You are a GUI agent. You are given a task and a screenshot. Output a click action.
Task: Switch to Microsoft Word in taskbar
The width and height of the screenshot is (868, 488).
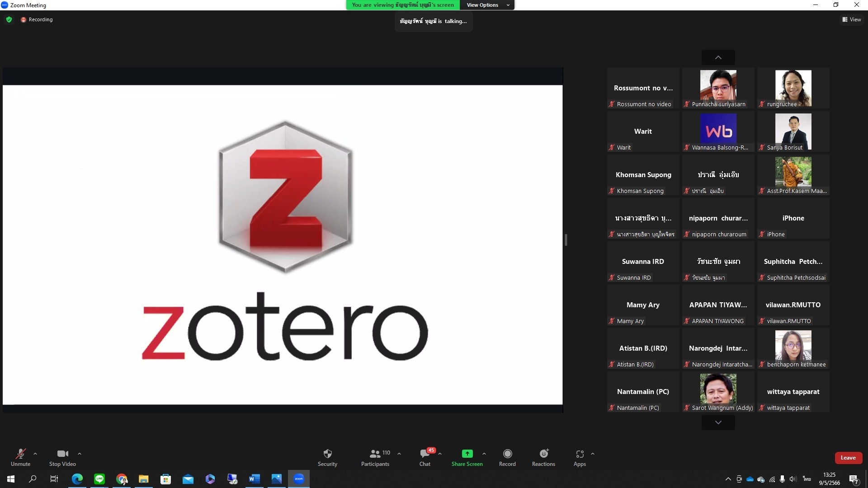coord(255,479)
